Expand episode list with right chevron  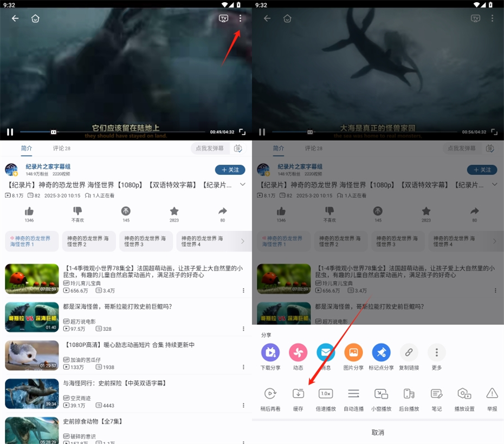[x=243, y=241]
